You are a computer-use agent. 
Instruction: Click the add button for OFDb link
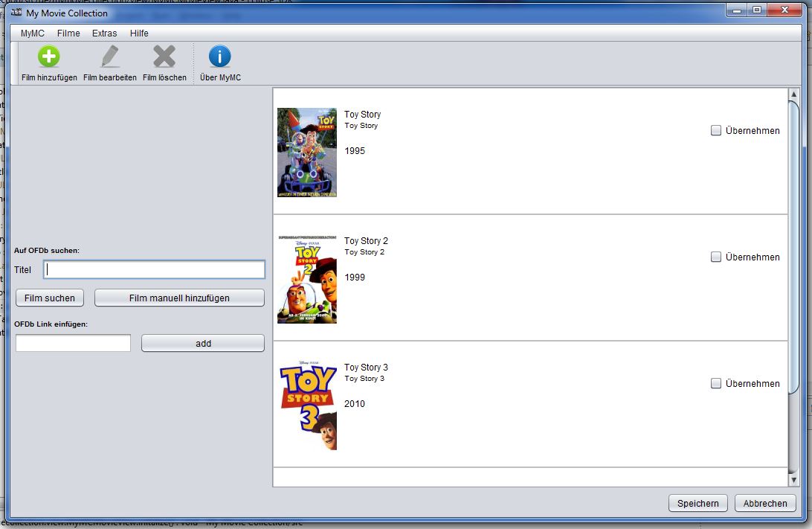click(203, 344)
